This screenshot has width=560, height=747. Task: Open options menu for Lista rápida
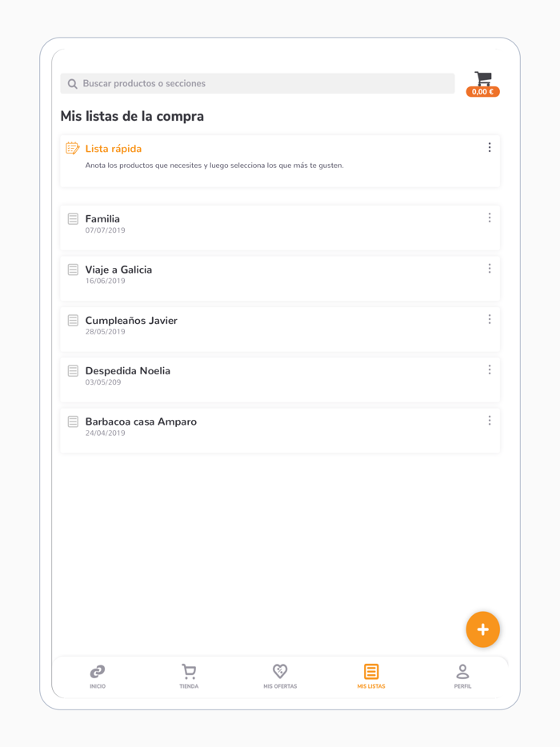pos(490,147)
